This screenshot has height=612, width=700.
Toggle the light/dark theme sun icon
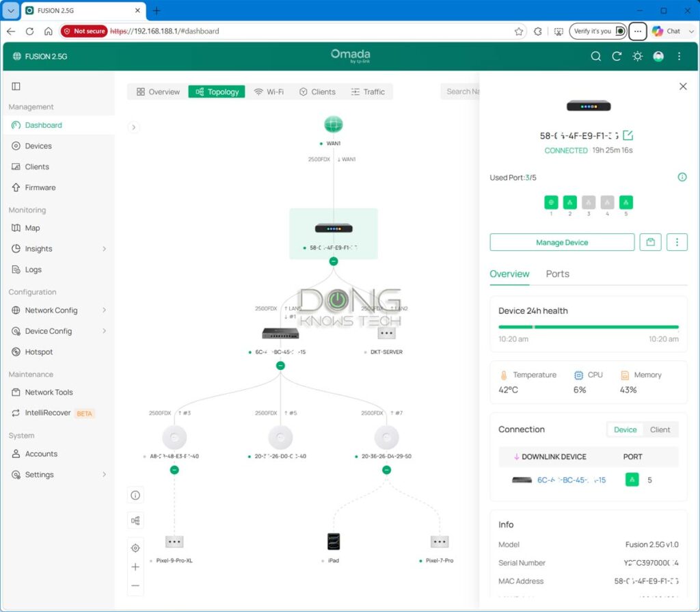(638, 56)
